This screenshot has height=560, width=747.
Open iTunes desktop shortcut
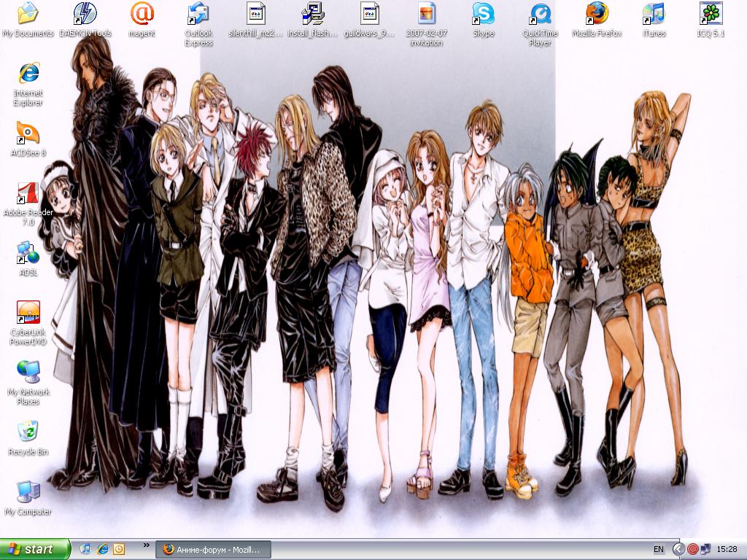pos(654,20)
